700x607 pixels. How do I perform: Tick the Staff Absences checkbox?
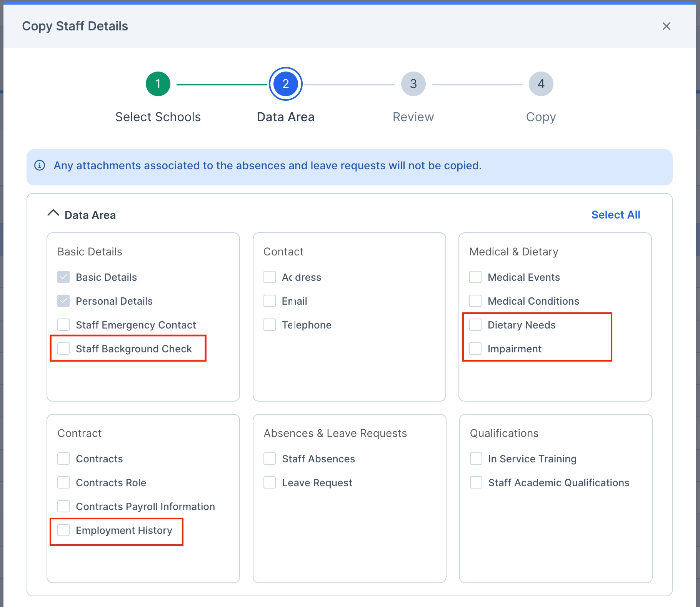[270, 459]
